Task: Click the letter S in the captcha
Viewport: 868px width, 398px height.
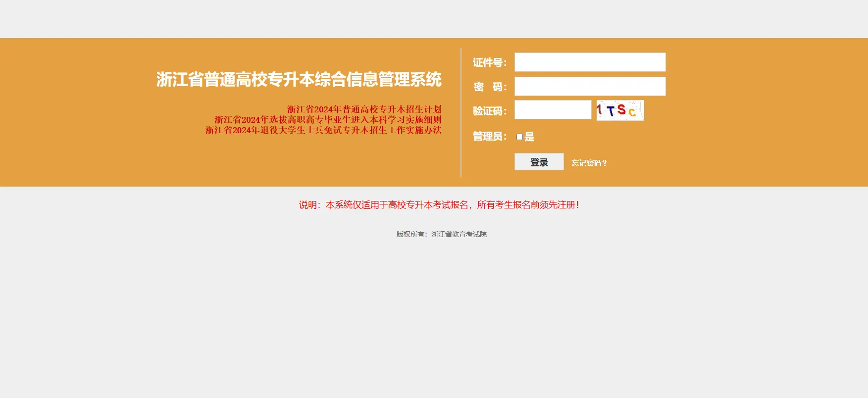Action: pos(621,110)
